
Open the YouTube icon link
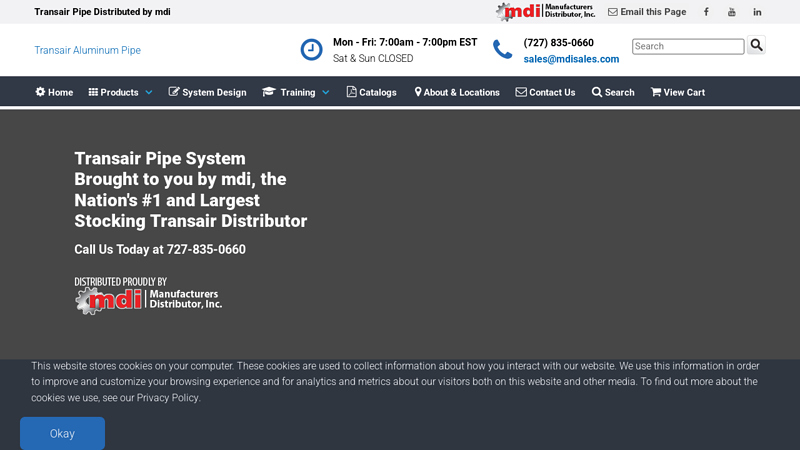[731, 12]
